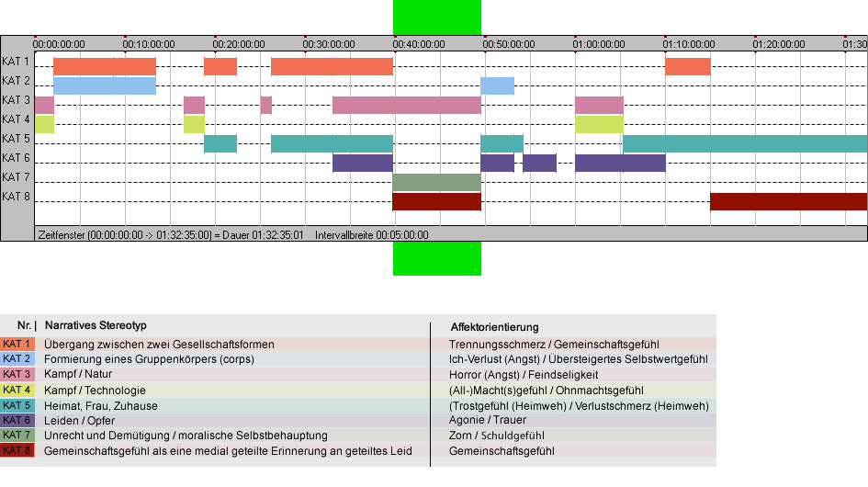Select the KAT 7 row label in the timeline
This screenshot has width=868, height=487.
click(16, 177)
